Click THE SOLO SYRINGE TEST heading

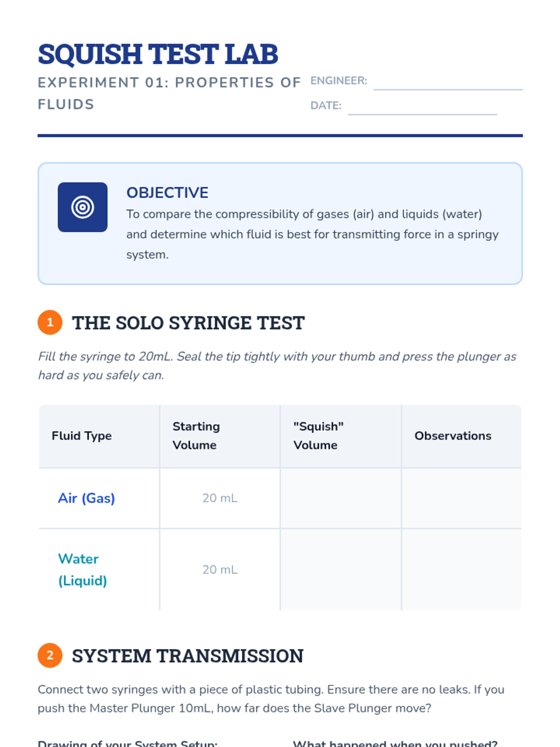(188, 323)
